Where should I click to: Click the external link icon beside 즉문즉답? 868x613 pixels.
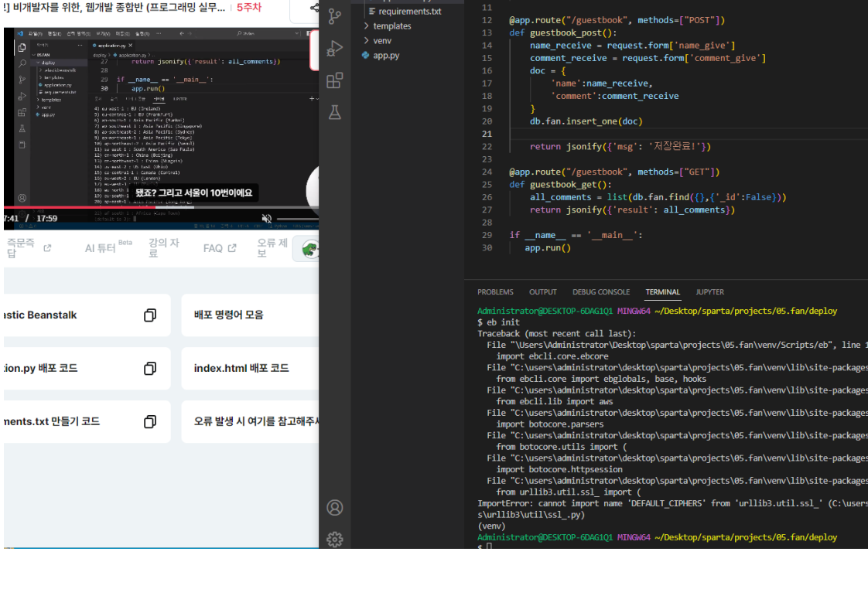(x=48, y=248)
